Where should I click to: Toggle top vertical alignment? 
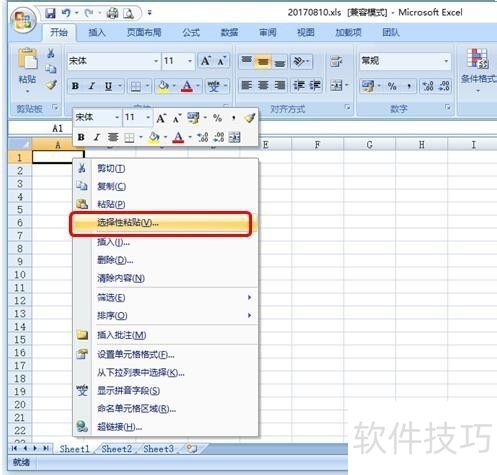pos(246,61)
